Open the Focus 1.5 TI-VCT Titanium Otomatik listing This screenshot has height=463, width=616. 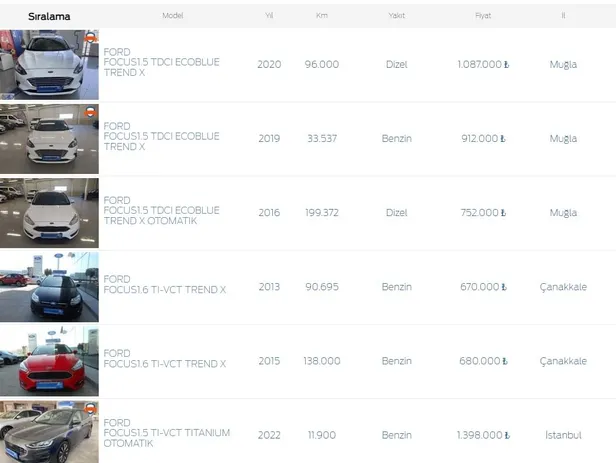[x=166, y=433]
